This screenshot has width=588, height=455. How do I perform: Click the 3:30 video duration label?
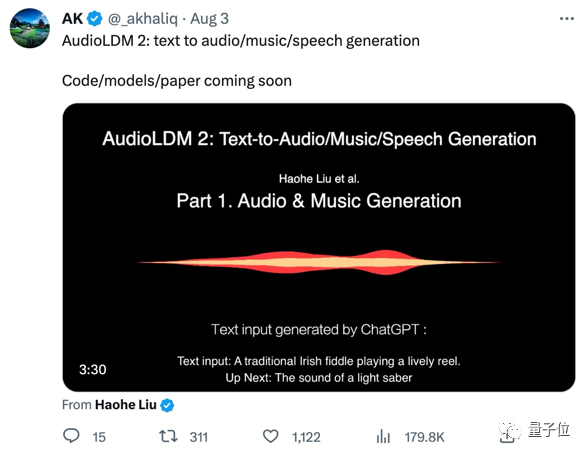tap(93, 369)
